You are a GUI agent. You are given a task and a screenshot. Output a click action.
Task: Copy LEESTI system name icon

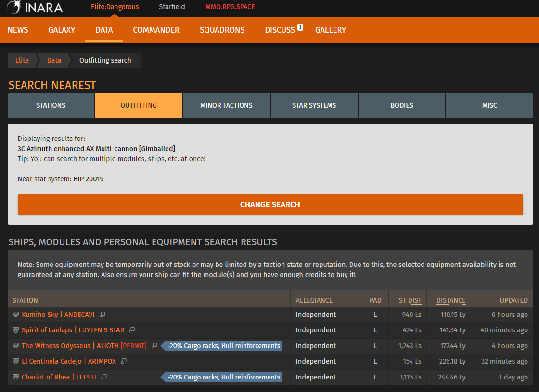(x=104, y=377)
